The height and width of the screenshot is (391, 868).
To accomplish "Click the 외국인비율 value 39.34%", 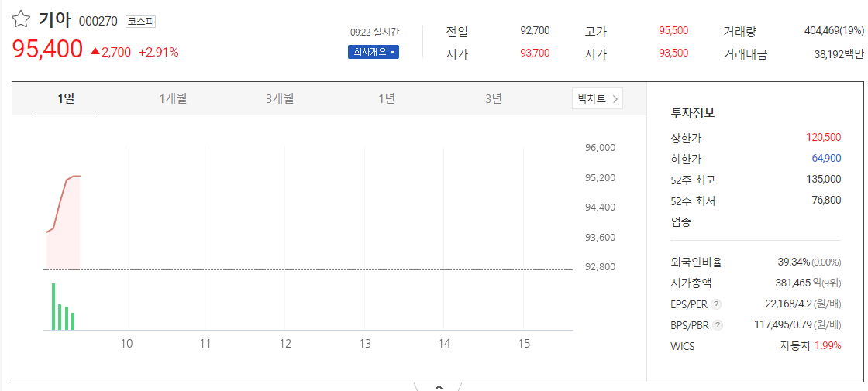I will click(x=794, y=262).
